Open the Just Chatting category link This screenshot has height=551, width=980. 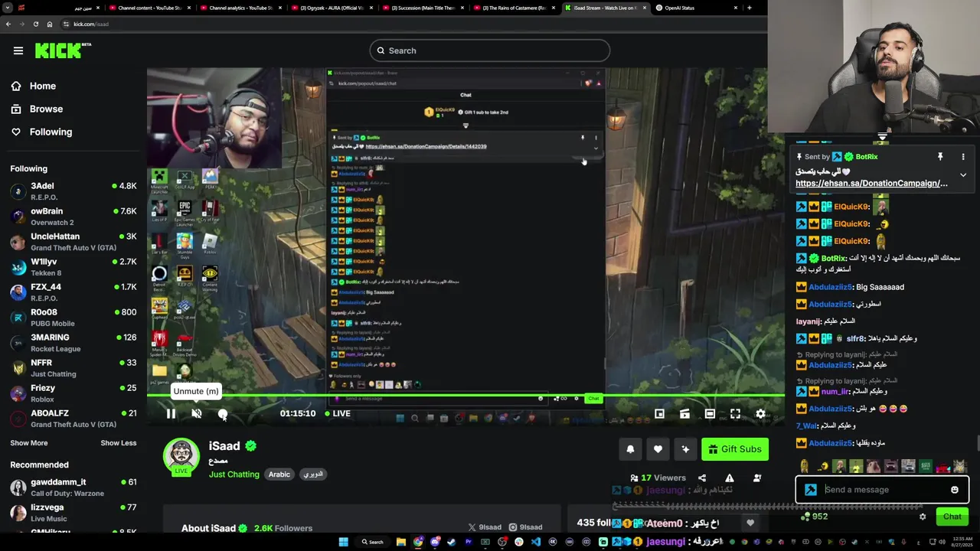tap(234, 474)
